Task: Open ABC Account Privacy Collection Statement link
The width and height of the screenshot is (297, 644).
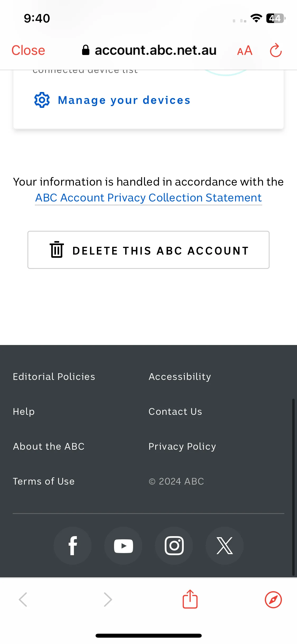Action: tap(148, 198)
